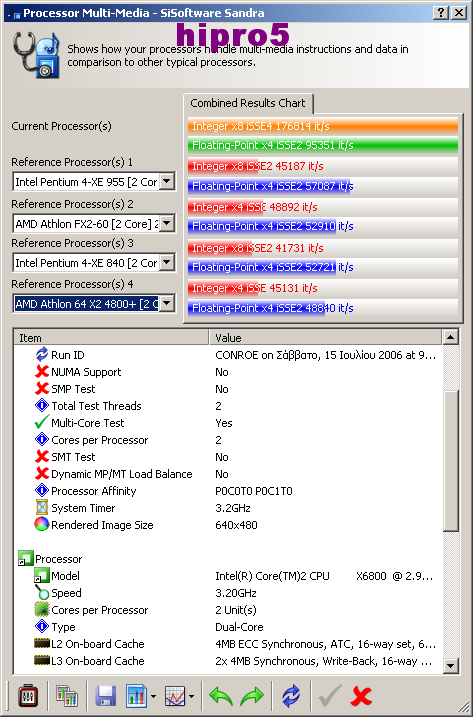The width and height of the screenshot is (473, 717).
Task: Select the Cores per Processor 2 Unit(s) row
Action: (228, 610)
